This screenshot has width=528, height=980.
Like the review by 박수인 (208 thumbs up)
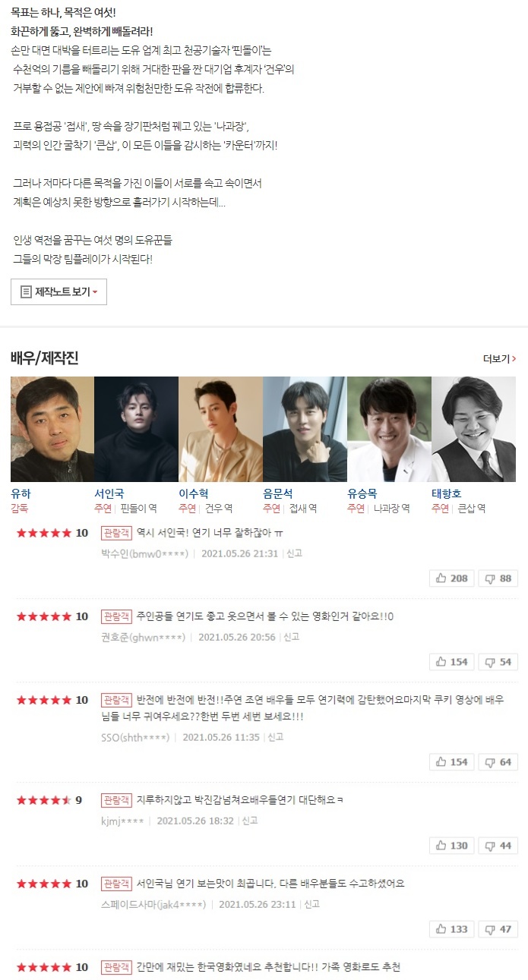[x=452, y=578]
